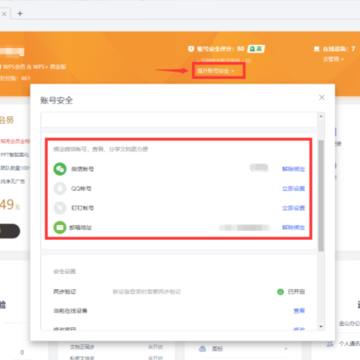Click 查看 link for 当前在线设备
Screen dimensions: 360x360
click(x=299, y=311)
